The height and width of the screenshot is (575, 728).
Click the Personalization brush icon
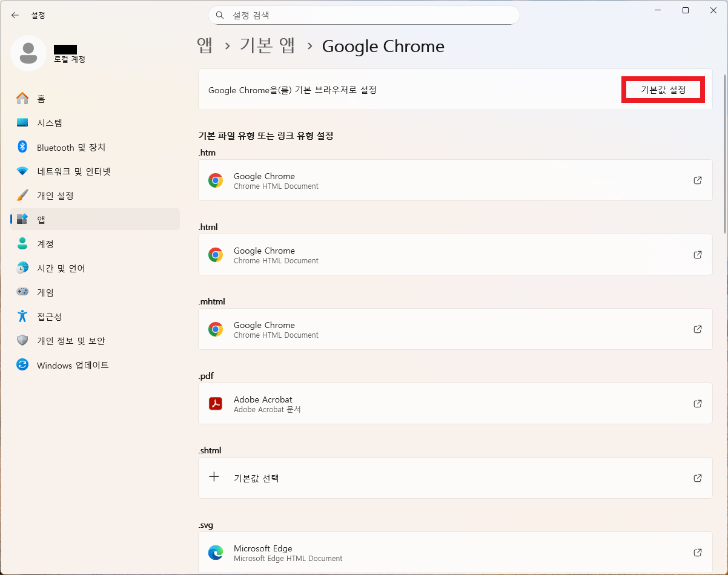22,195
